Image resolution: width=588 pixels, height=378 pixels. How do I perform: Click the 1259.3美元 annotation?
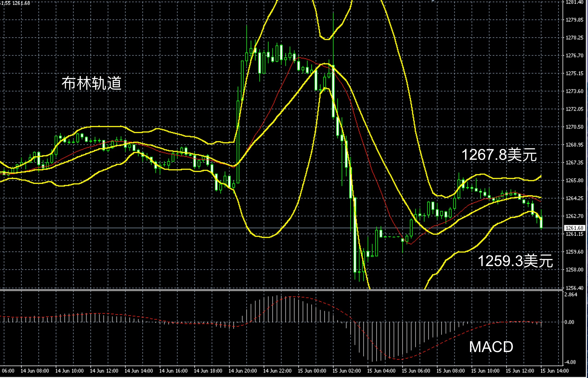pos(515,261)
